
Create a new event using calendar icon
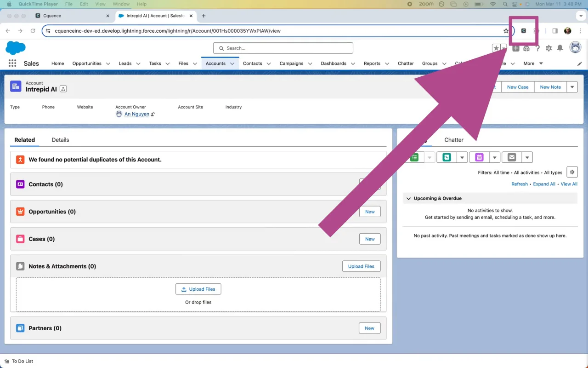click(479, 157)
